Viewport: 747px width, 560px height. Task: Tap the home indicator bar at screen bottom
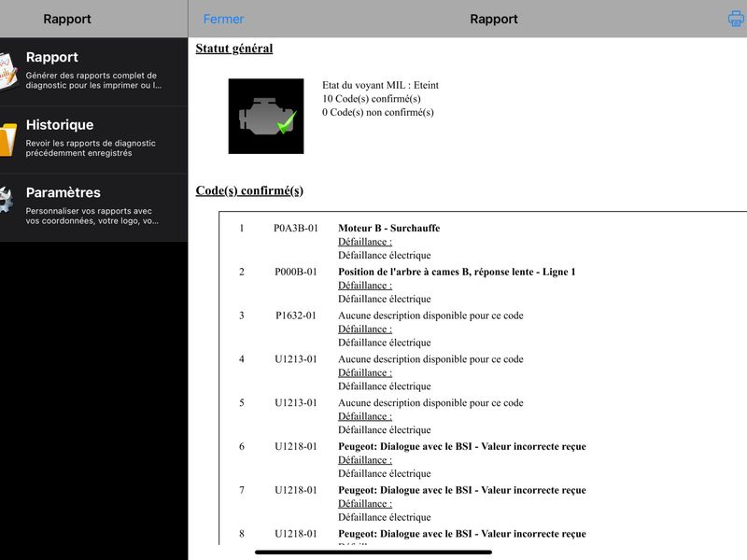[x=373, y=553]
